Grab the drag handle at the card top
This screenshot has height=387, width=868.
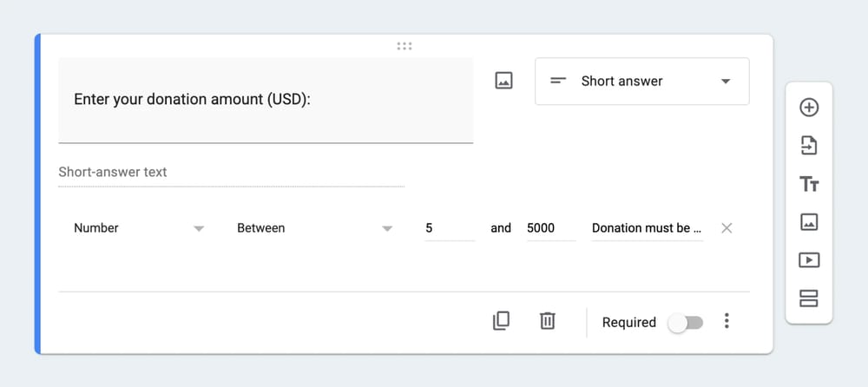(404, 46)
